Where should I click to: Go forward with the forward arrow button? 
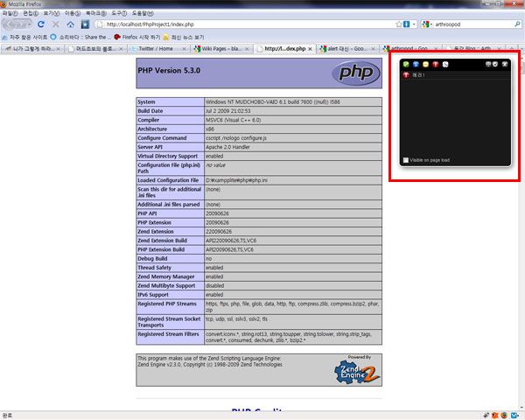22,24
